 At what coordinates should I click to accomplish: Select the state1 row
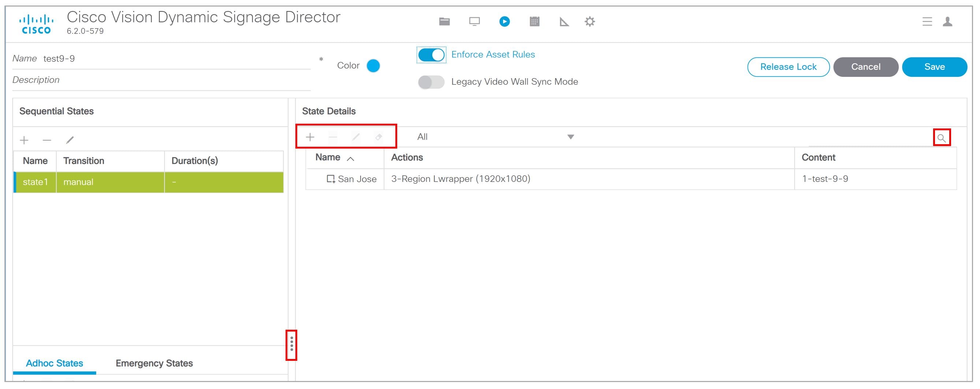148,182
